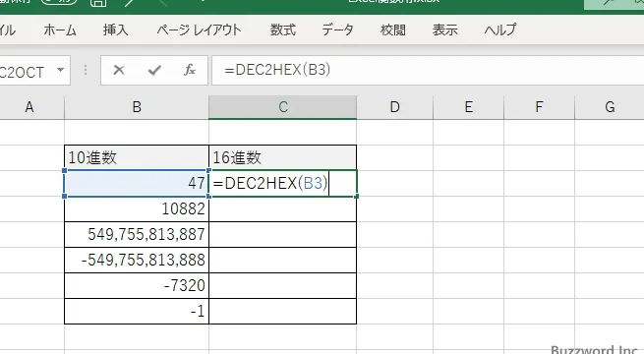This screenshot has height=354, width=644.
Task: Select the 16進数 header cell
Action: point(282,157)
